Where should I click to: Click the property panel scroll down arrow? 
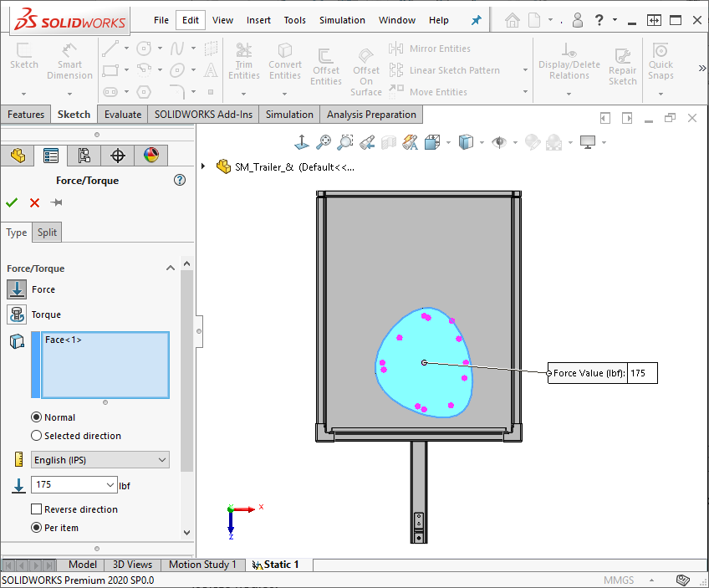point(186,533)
